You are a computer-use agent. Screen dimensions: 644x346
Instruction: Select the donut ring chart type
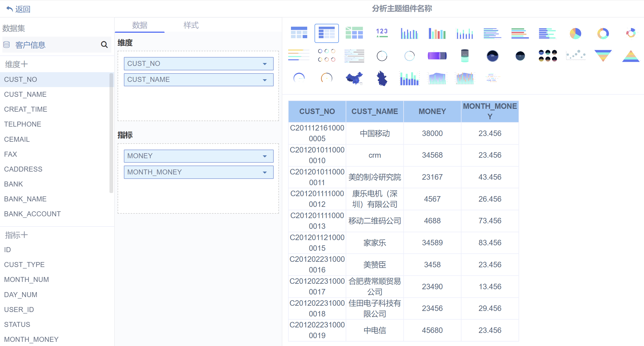pos(603,33)
